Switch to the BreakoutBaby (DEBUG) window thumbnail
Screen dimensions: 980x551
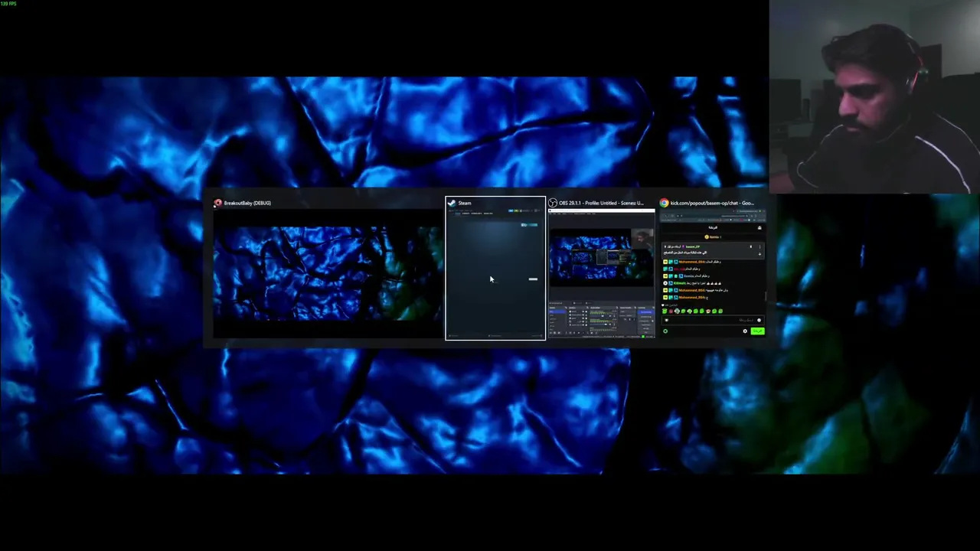point(328,273)
